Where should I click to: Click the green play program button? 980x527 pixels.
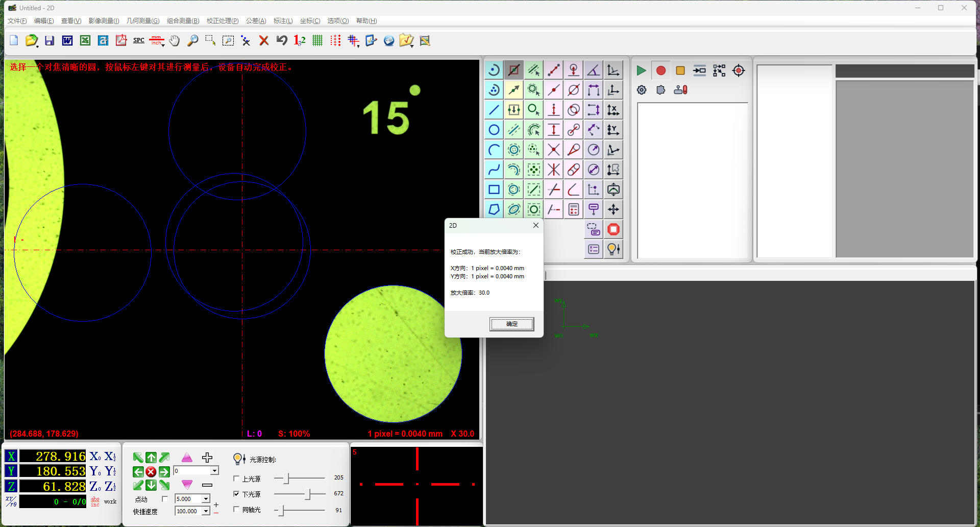click(x=641, y=70)
